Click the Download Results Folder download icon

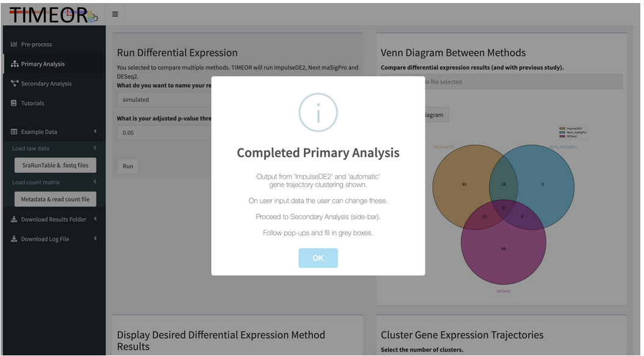pos(14,219)
